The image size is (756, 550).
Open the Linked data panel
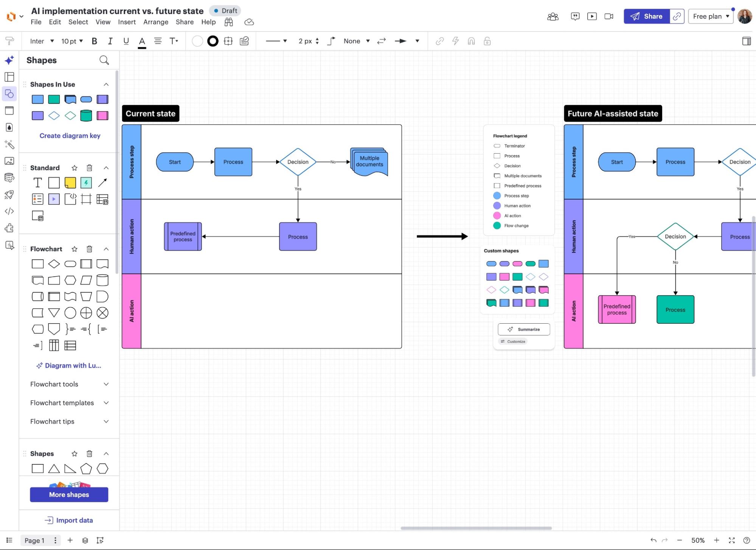9,178
